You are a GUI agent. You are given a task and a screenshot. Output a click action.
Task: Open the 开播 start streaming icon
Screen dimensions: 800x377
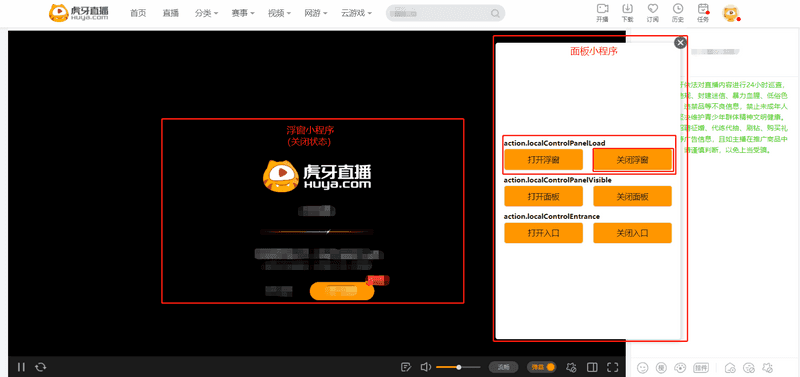click(x=602, y=13)
